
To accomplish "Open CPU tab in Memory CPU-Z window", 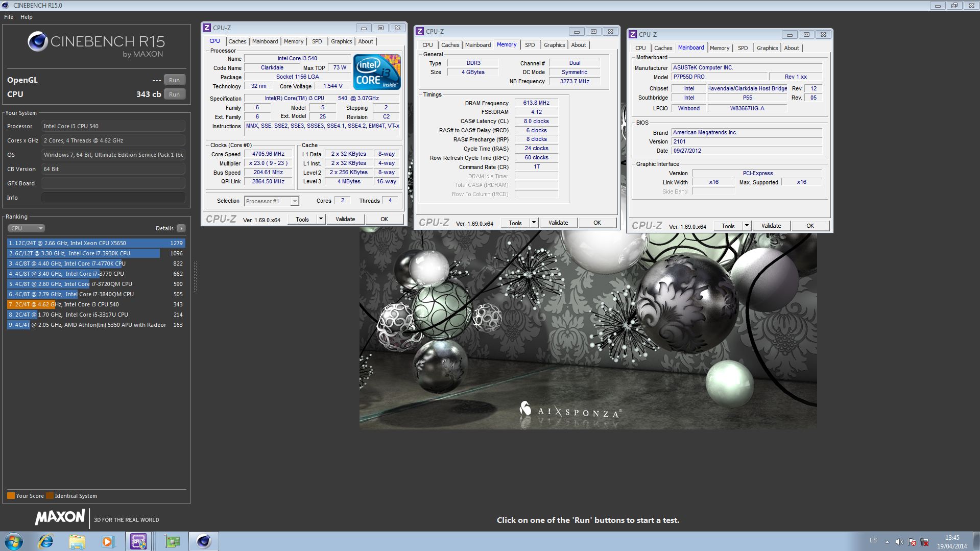I will click(427, 45).
